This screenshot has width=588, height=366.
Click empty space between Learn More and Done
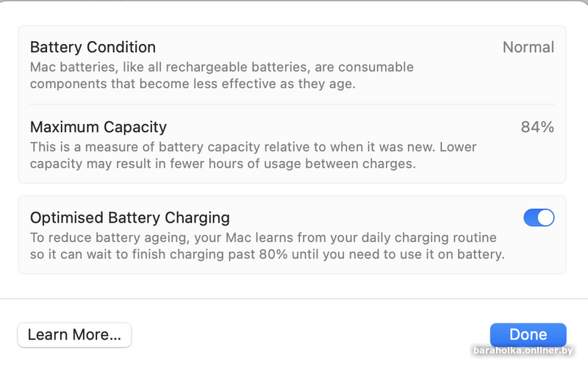309,335
